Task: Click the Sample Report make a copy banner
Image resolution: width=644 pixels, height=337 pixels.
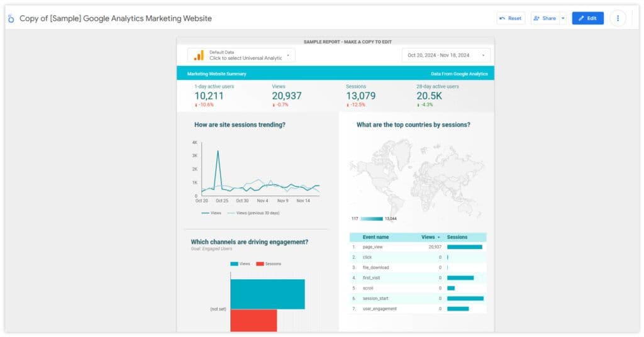Action: pyautogui.click(x=347, y=42)
